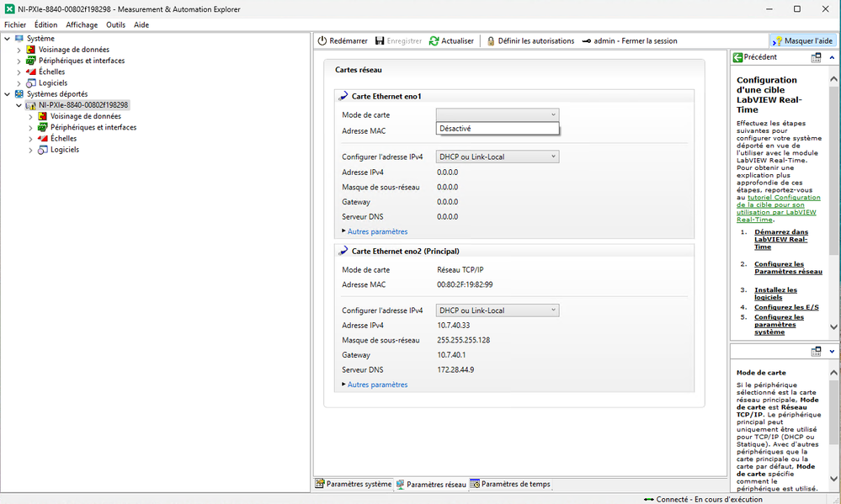
Task: Click the Carte Ethernet eno2 (Principal) adapter icon
Action: [343, 251]
